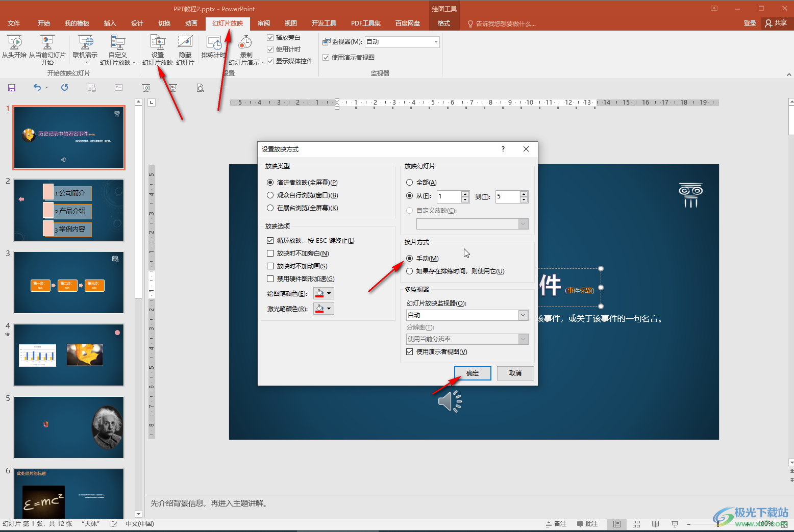The image size is (794, 532).
Task: Open the 视图 ribbon tab
Action: pyautogui.click(x=291, y=23)
